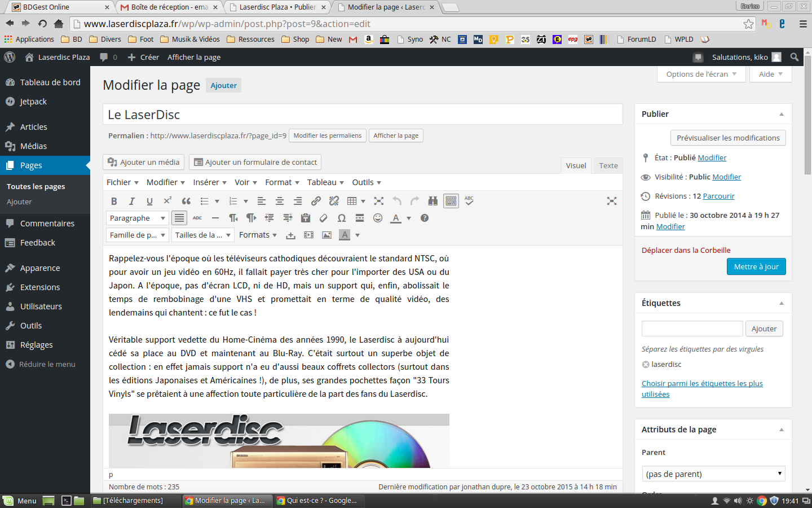Click the insert image icon in third toolbar row
This screenshot has height=508, width=812.
pos(326,235)
